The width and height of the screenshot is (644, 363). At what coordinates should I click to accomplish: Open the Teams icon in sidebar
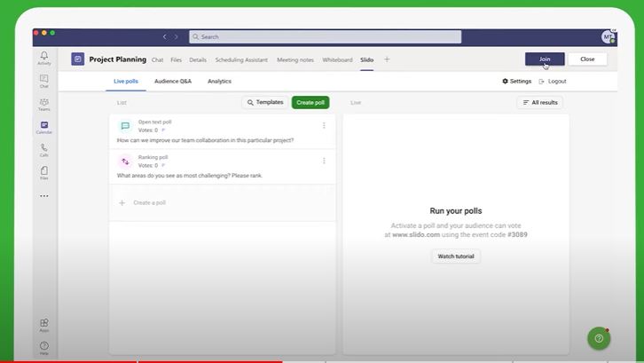pyautogui.click(x=43, y=104)
